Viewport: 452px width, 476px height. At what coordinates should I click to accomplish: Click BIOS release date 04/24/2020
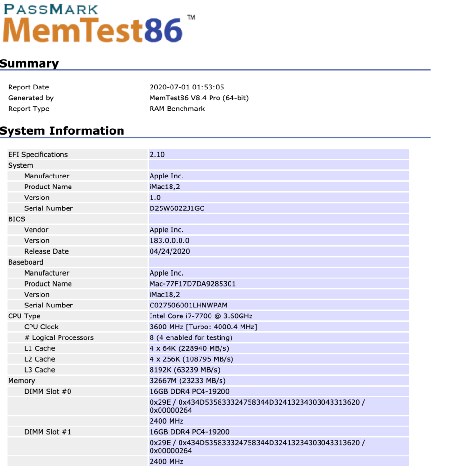(170, 251)
